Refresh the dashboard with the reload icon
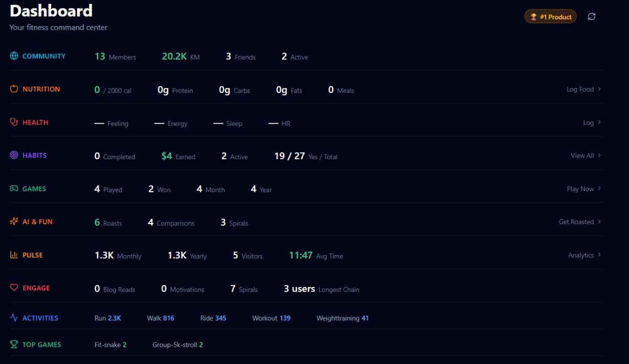The image size is (629, 364). [592, 17]
